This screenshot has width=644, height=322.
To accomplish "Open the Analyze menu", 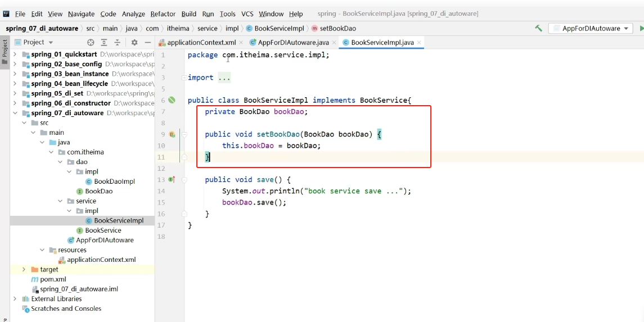I will 133,14.
